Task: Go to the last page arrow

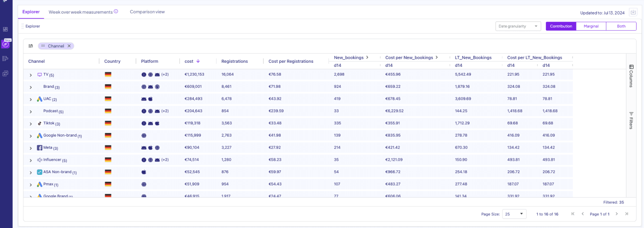Action: (626, 214)
